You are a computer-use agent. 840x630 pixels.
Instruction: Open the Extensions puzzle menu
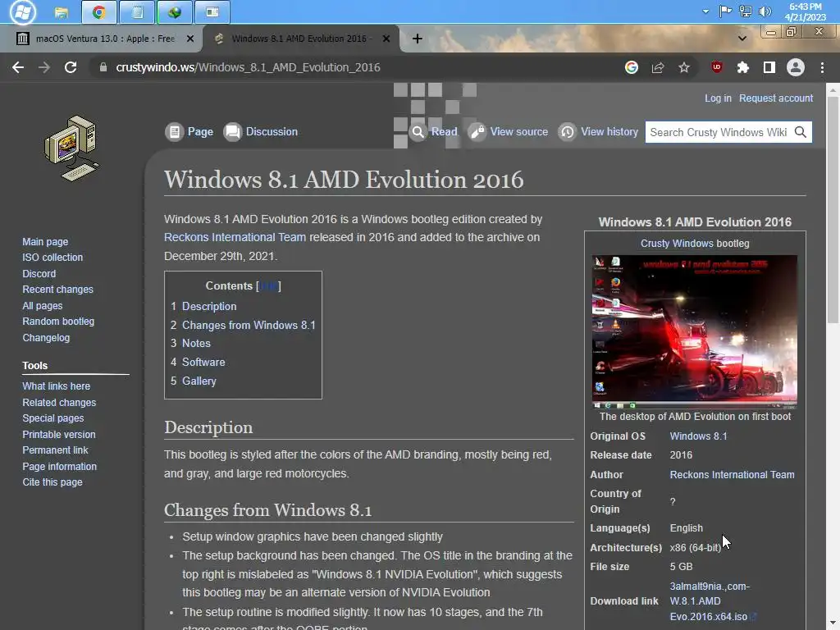pyautogui.click(x=742, y=67)
